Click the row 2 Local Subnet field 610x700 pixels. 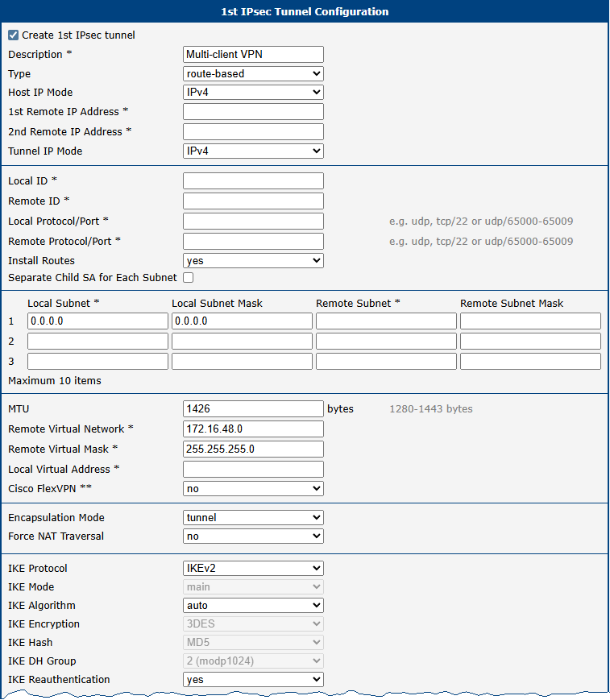[x=98, y=341]
